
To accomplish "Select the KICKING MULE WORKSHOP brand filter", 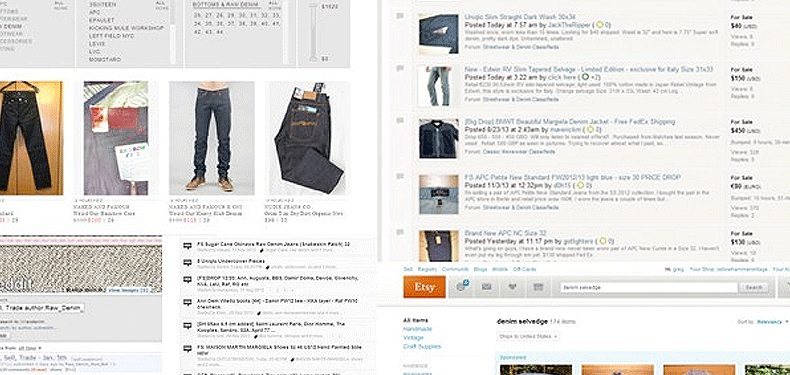I will (126, 28).
